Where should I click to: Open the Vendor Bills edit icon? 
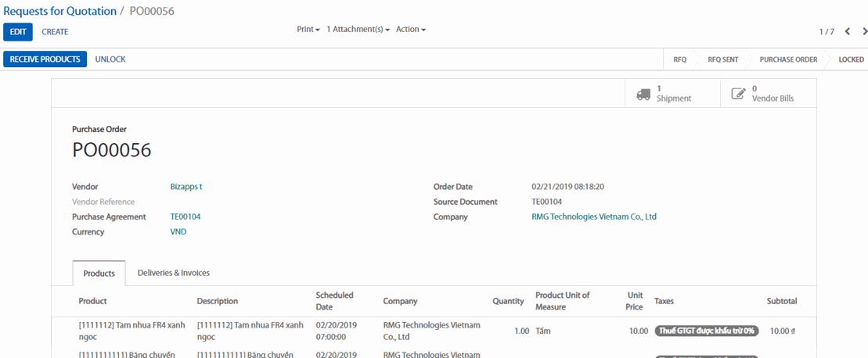738,94
